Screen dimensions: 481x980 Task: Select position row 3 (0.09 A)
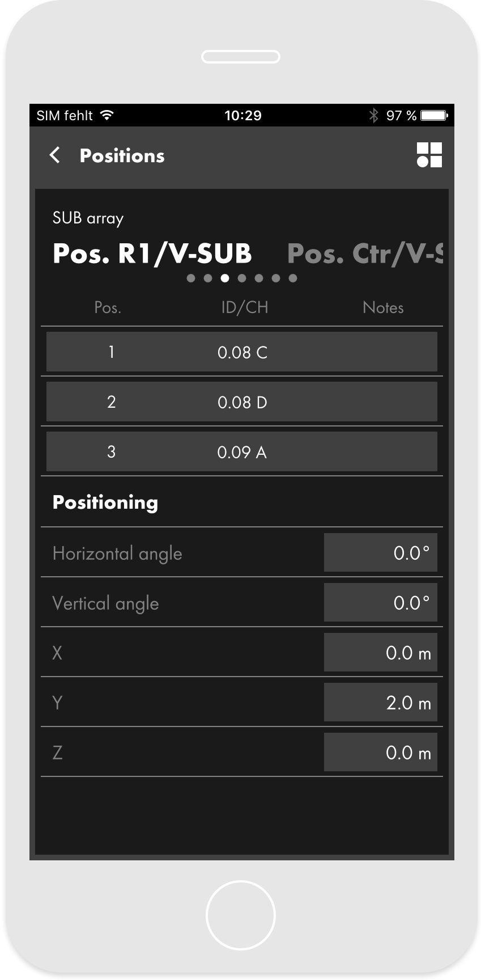[x=242, y=452]
